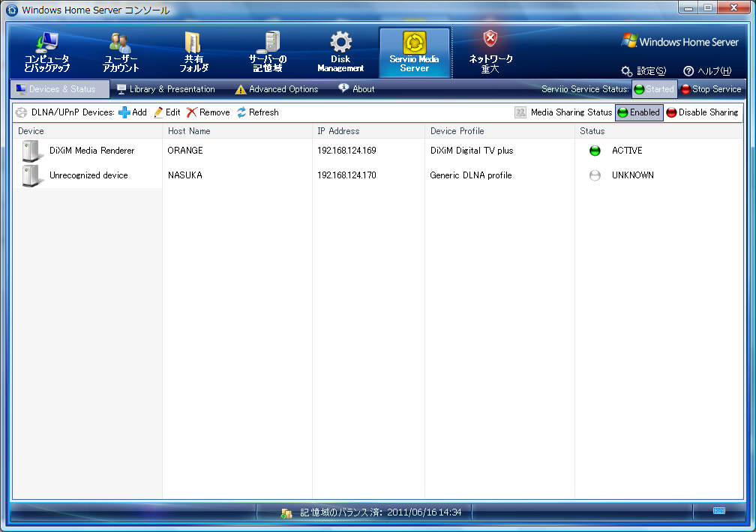Switch to Library & Presentation tab
The image size is (756, 532).
[x=166, y=89]
